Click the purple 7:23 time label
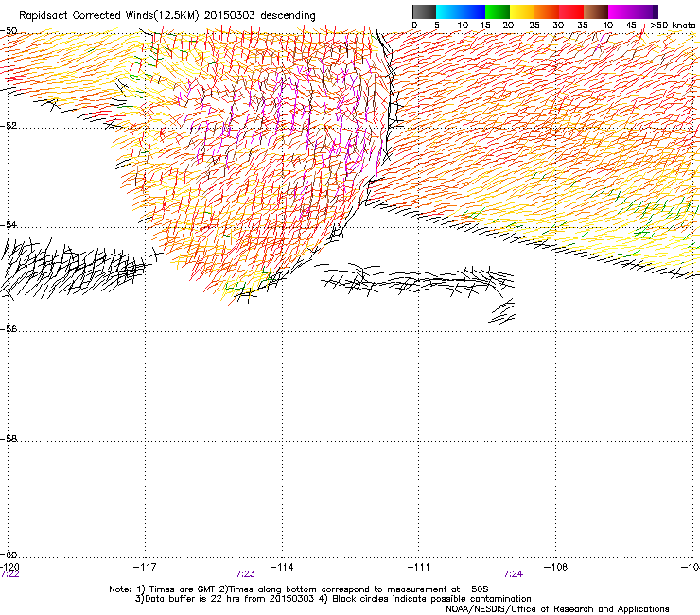Screen dimensions: 700x615 click(246, 574)
